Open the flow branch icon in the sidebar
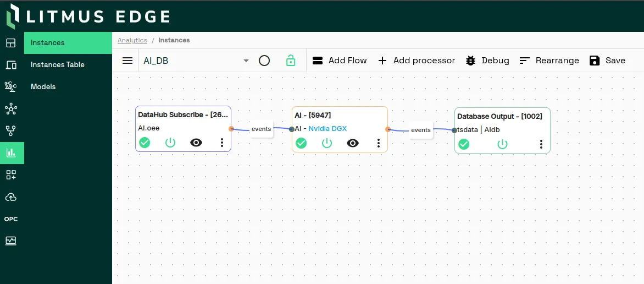 point(10,131)
